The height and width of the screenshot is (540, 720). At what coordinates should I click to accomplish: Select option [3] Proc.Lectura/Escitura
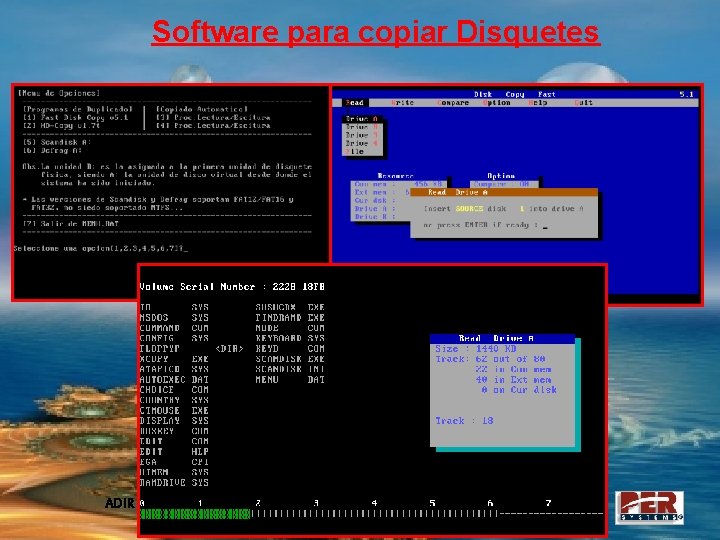[x=213, y=118]
